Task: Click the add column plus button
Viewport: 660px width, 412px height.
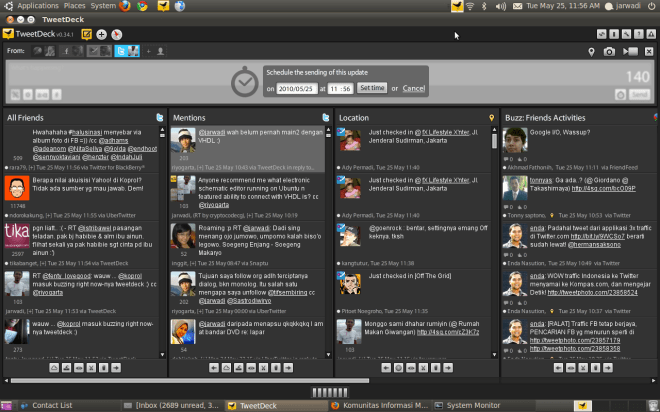Action: 101,35
